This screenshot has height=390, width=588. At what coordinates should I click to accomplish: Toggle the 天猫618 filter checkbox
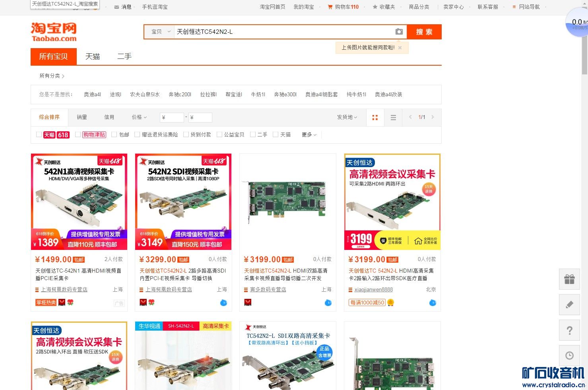click(39, 135)
